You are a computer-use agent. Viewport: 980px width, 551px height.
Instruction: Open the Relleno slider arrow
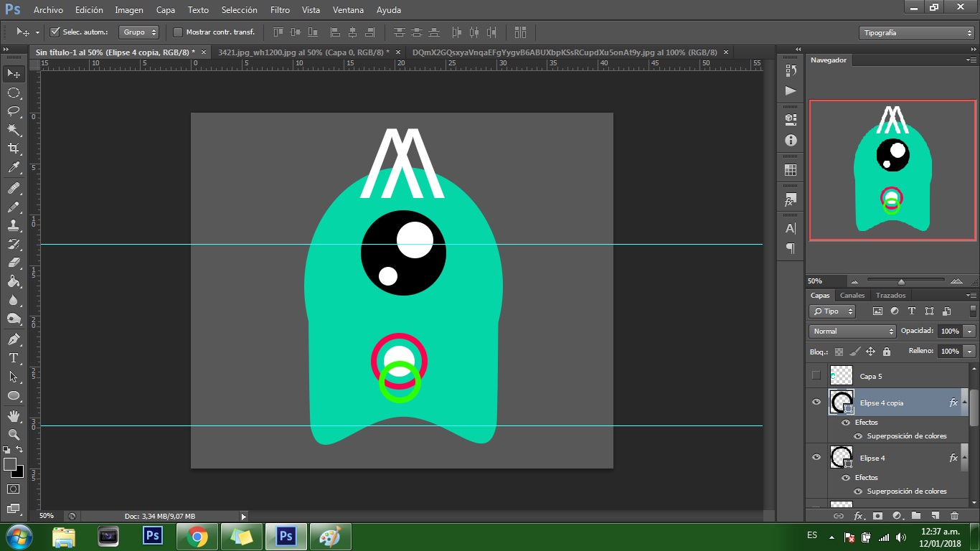(x=970, y=352)
